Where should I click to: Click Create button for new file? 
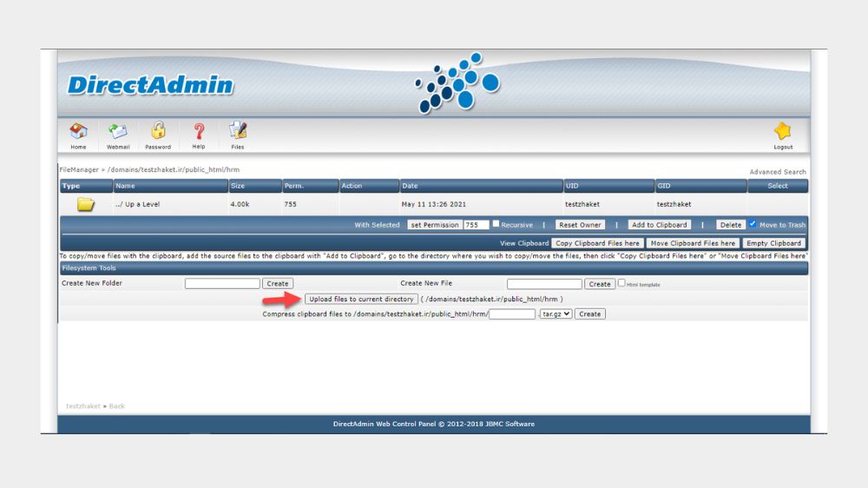tap(600, 284)
